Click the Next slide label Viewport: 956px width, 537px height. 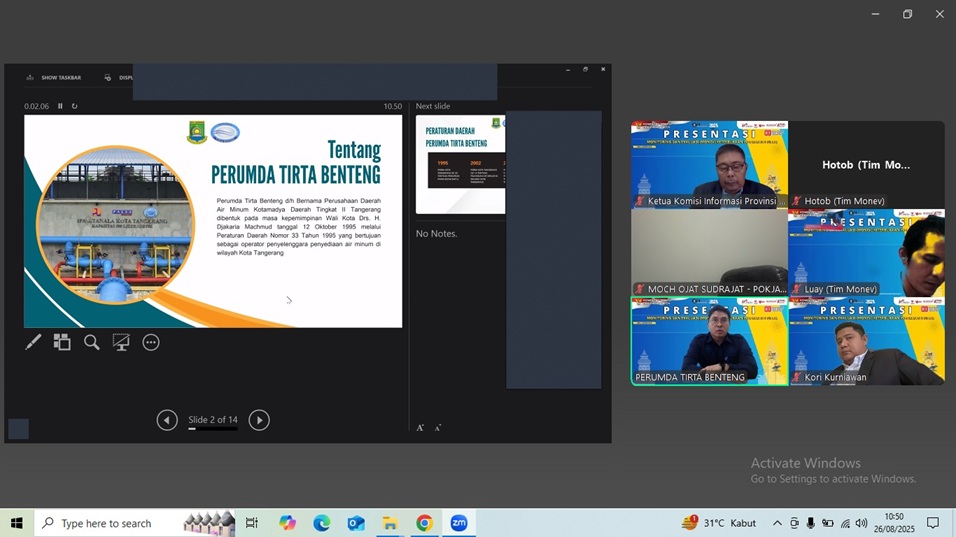[433, 106]
